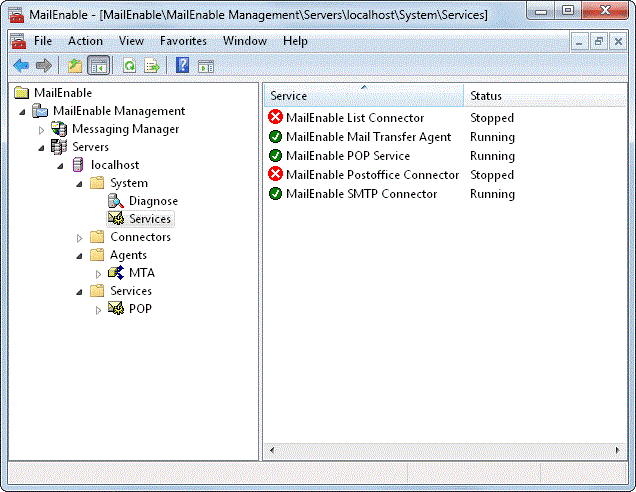Select the stopped MailEnable List Connector service

pos(354,118)
